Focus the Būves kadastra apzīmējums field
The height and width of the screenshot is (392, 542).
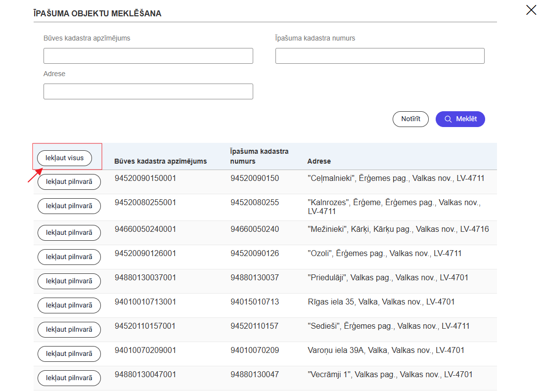[x=148, y=56]
